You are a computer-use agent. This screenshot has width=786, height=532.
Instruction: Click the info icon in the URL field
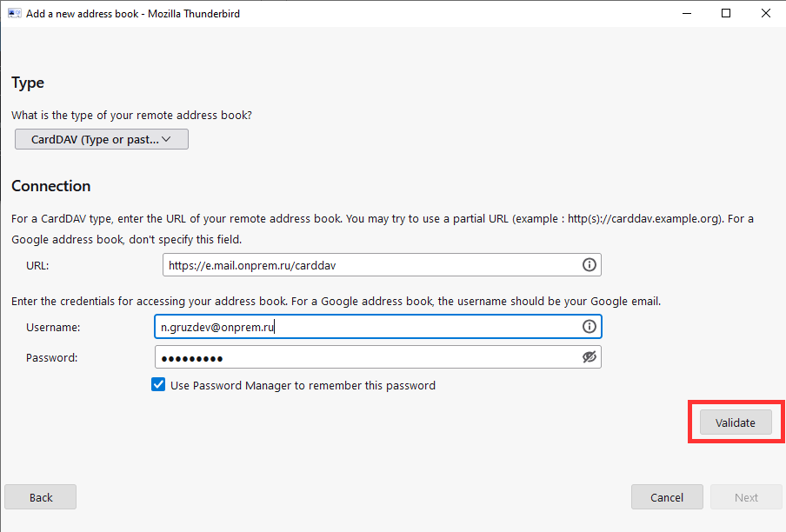pyautogui.click(x=589, y=265)
